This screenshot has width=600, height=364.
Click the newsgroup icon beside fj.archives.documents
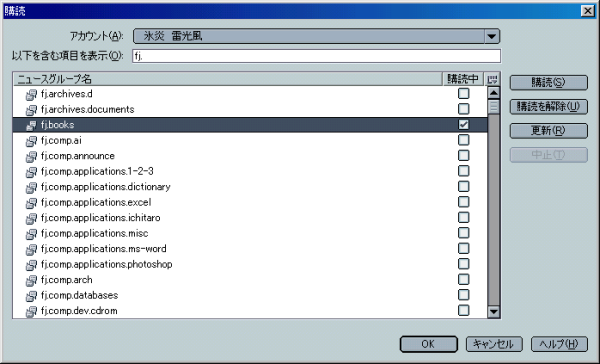(31, 110)
